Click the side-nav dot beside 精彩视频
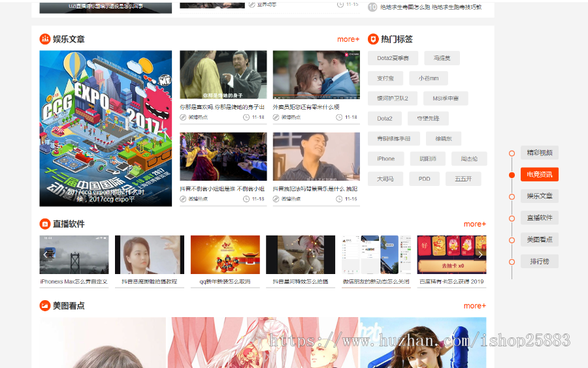The image size is (588, 368). [512, 153]
